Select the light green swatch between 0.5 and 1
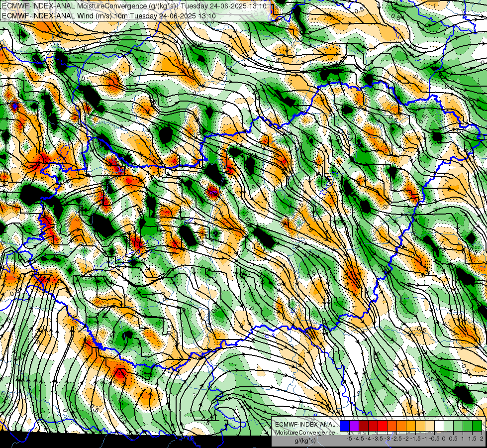 tap(458, 426)
